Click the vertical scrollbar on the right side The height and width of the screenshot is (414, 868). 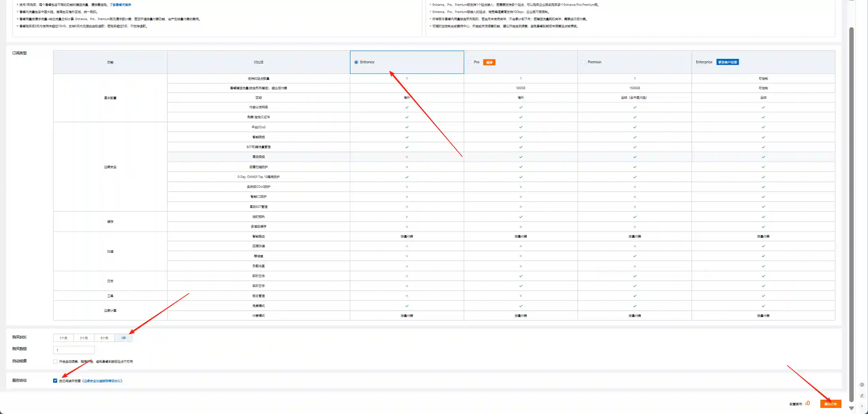(851, 204)
